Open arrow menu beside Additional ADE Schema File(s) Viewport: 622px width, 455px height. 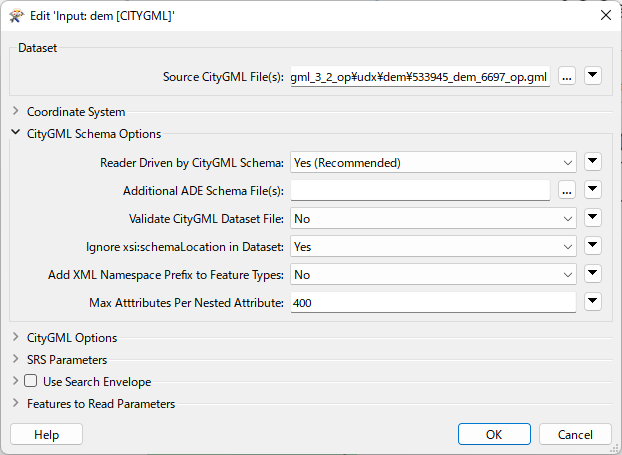coord(593,190)
